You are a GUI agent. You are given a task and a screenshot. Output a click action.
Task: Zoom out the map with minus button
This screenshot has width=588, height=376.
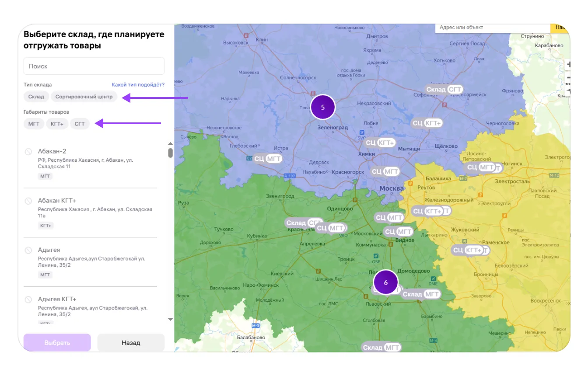(x=568, y=77)
